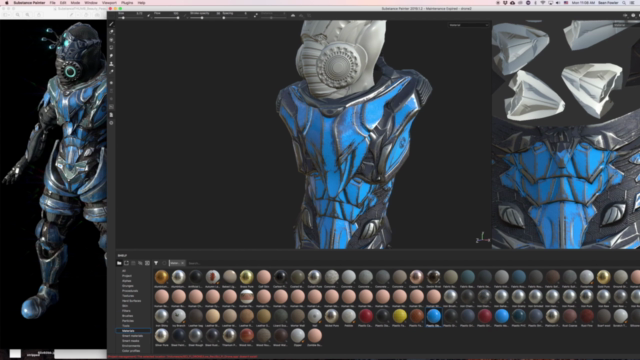This screenshot has width=640, height=360.
Task: Click the XYZ axis gizmo in viewport
Action: (482, 238)
